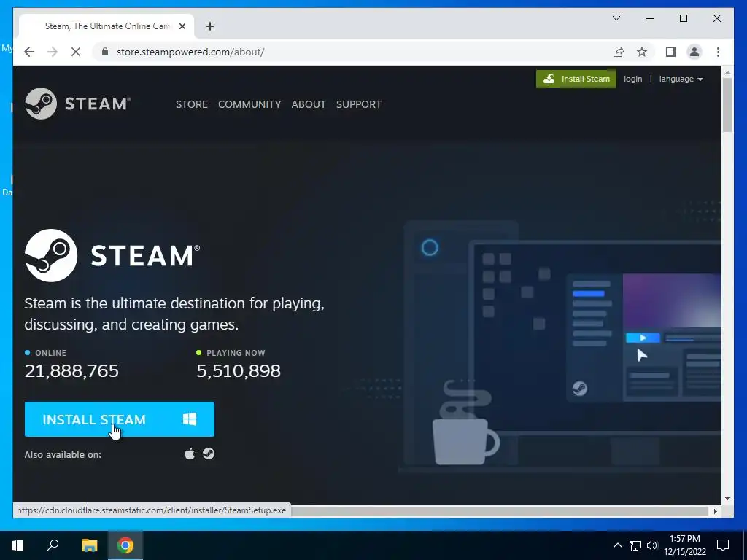747x560 pixels.
Task: Open the ABOUT menu item
Action: click(309, 104)
